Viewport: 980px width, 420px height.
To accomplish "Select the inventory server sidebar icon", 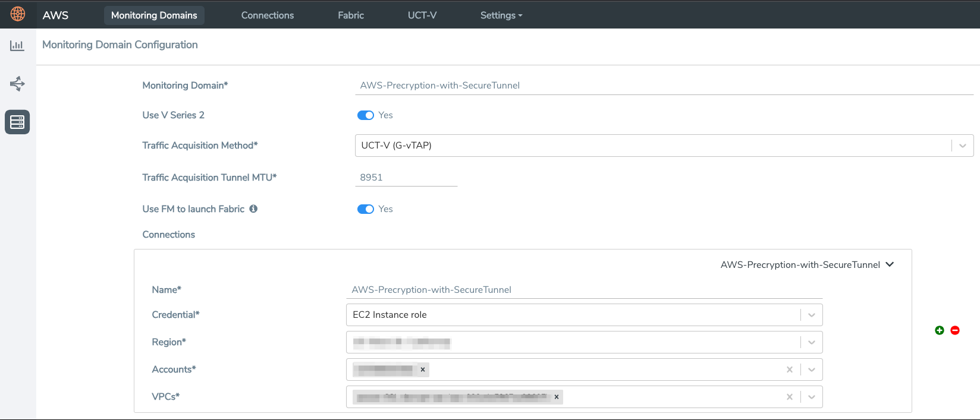I will click(x=17, y=122).
